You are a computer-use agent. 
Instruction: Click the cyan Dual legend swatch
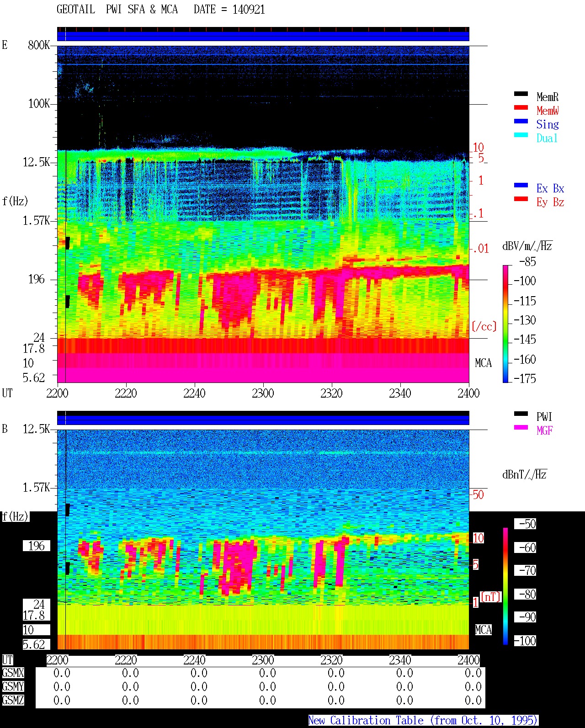(x=521, y=135)
